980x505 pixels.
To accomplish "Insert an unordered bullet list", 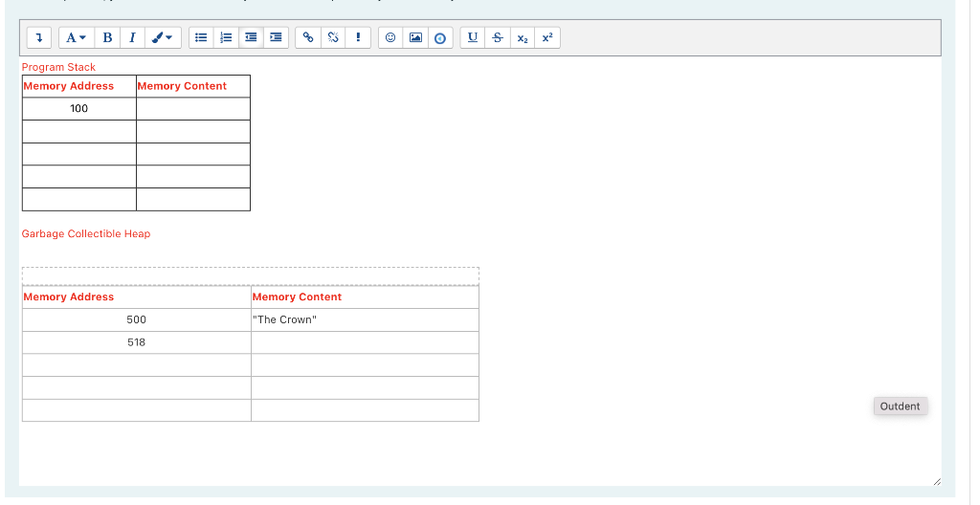I will [x=201, y=37].
